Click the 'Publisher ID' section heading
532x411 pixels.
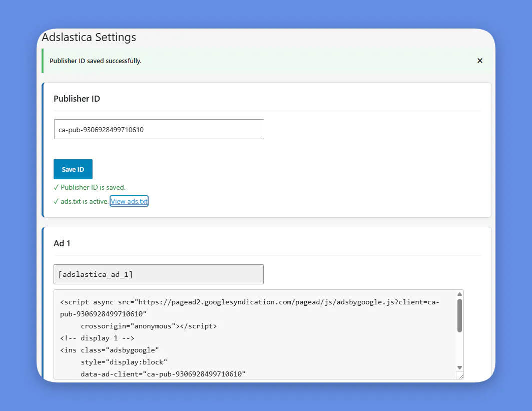coord(77,99)
